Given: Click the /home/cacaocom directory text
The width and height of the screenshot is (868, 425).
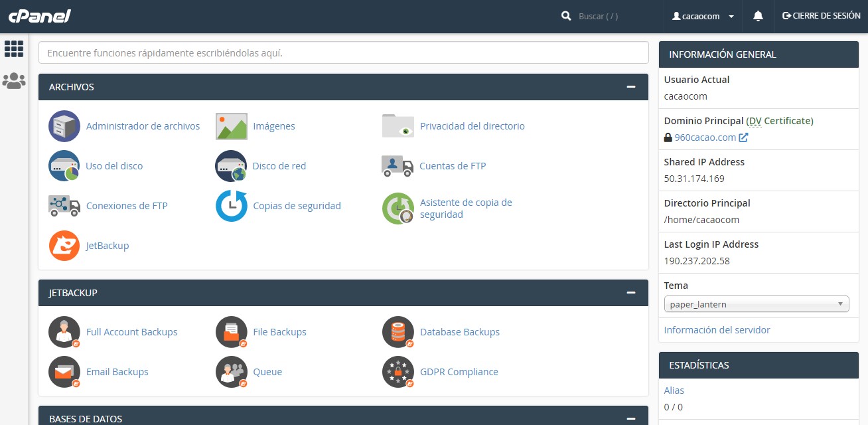Looking at the screenshot, I should [701, 220].
